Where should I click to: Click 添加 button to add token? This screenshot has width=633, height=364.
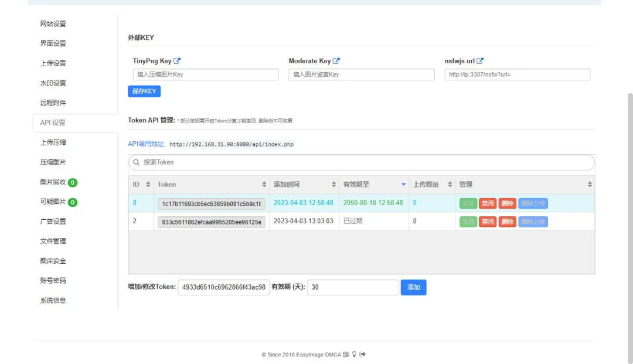(413, 287)
